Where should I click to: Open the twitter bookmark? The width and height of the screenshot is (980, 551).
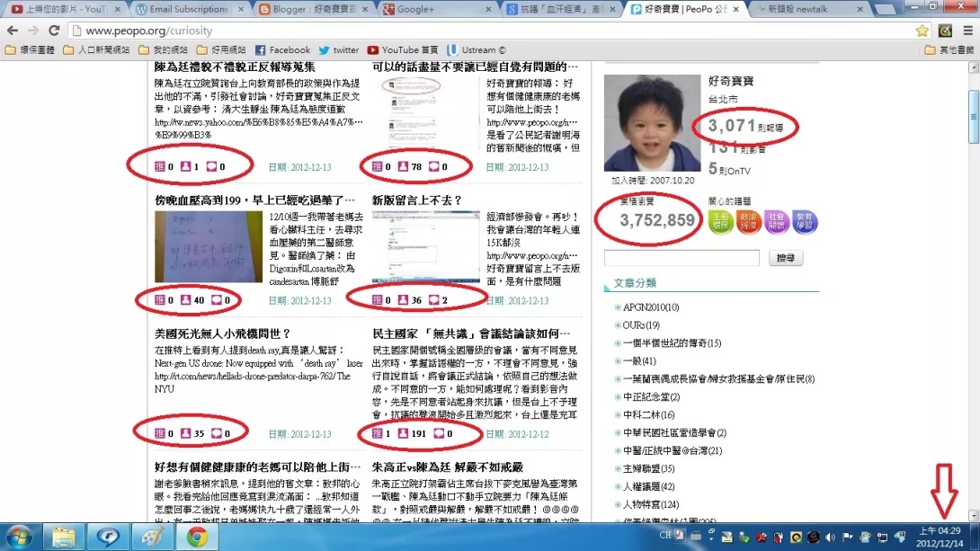(339, 50)
